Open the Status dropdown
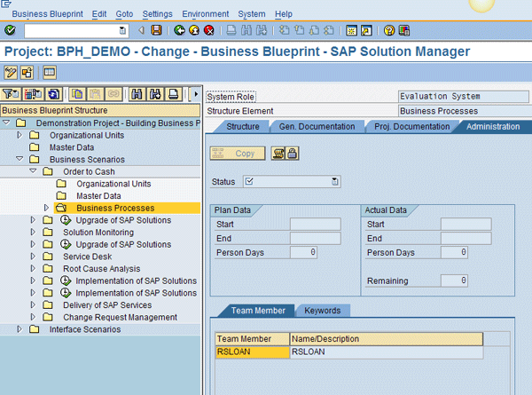 coord(335,182)
